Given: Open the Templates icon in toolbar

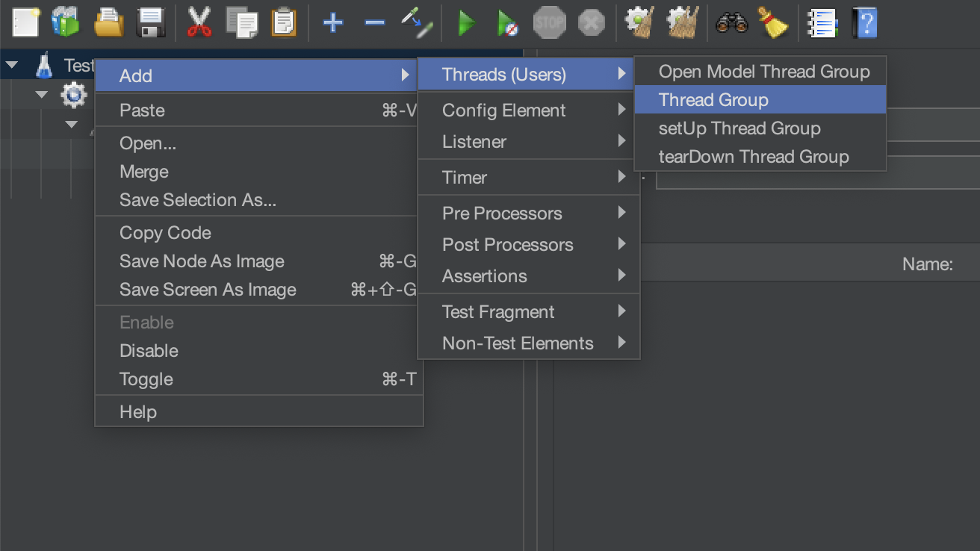Looking at the screenshot, I should [x=66, y=22].
